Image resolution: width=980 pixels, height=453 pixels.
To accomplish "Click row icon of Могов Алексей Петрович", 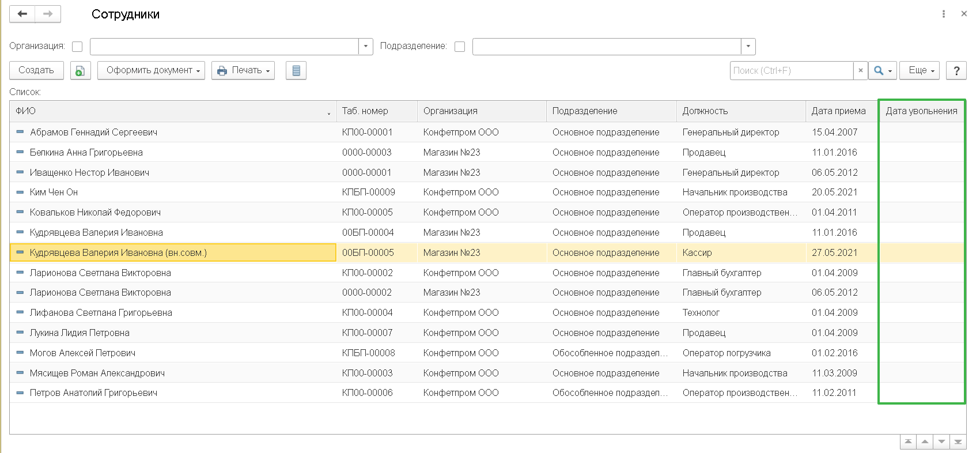I will tap(20, 353).
